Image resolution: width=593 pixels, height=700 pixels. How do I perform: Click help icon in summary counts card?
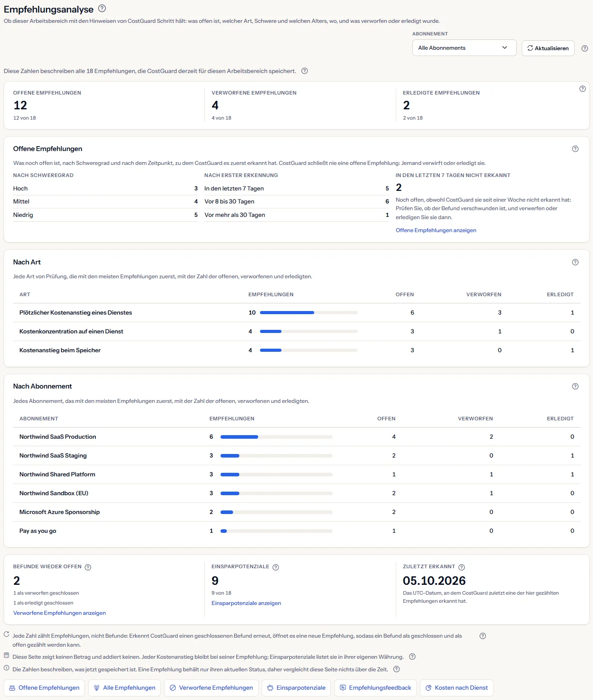[583, 89]
